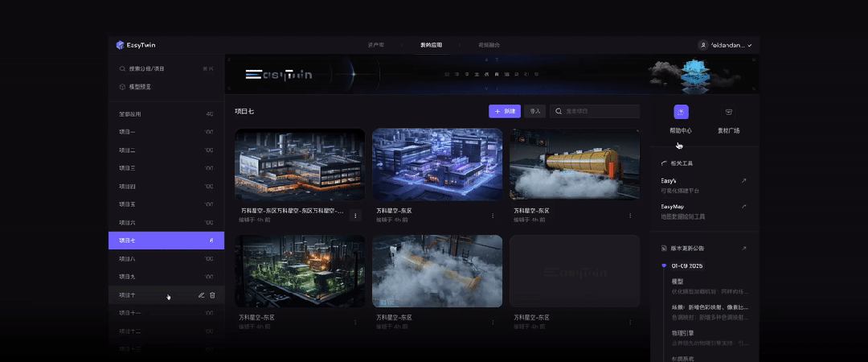Viewport: 868px width, 362px height.
Task: Expand the feidandan account dropdown chevron
Action: (x=750, y=45)
